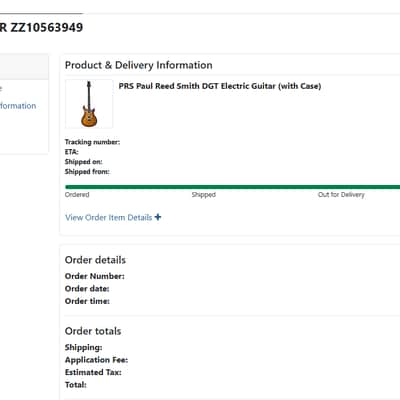Click the gray sidebar header block
The image size is (400, 400).
click(x=24, y=67)
